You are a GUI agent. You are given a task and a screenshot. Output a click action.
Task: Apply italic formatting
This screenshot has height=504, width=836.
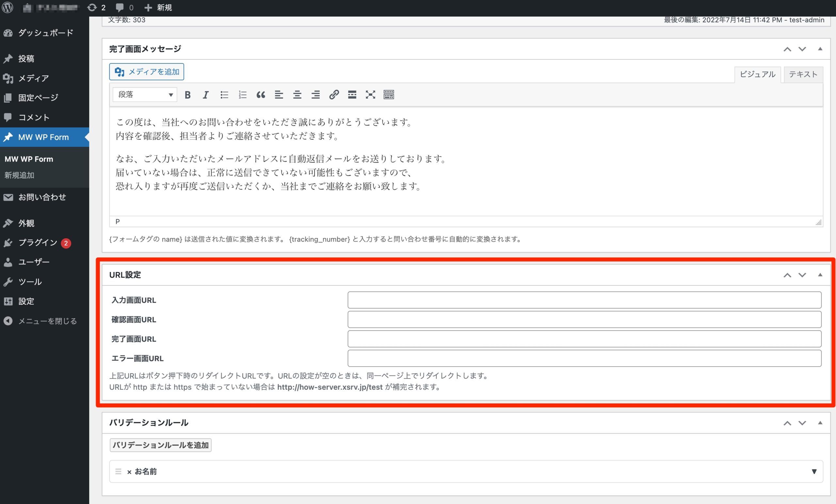click(206, 95)
